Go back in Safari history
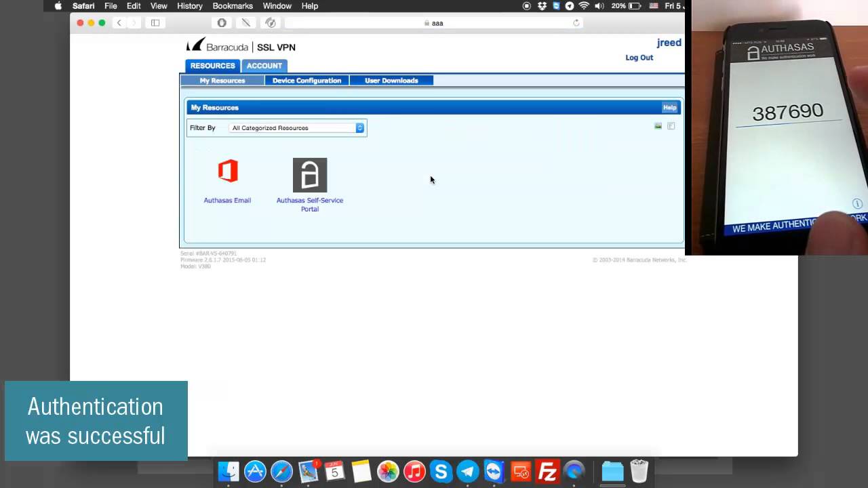 119,23
